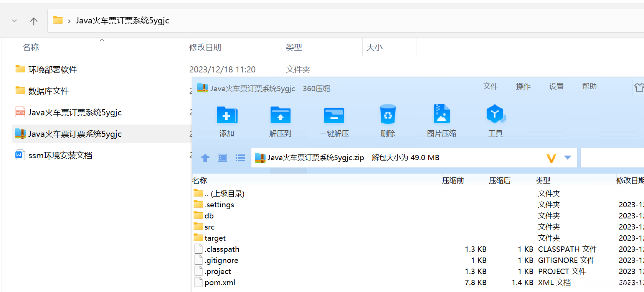This screenshot has width=644, height=292.
Task: Click the Extract To (解压到) icon
Action: click(x=281, y=115)
